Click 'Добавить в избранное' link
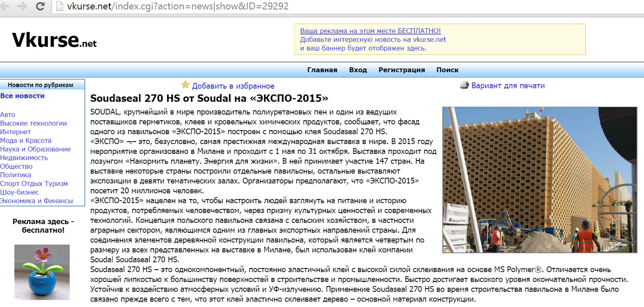Image resolution: width=644 pixels, height=307 pixels. tap(233, 86)
